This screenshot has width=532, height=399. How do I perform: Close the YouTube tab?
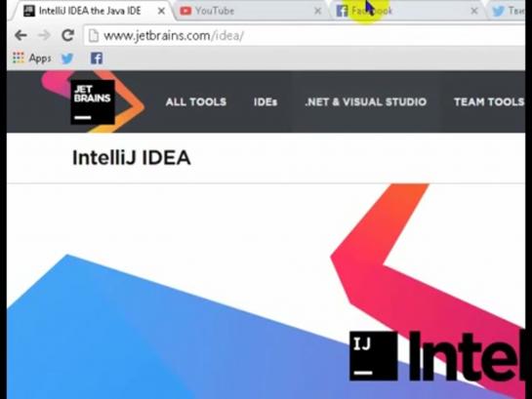[317, 11]
